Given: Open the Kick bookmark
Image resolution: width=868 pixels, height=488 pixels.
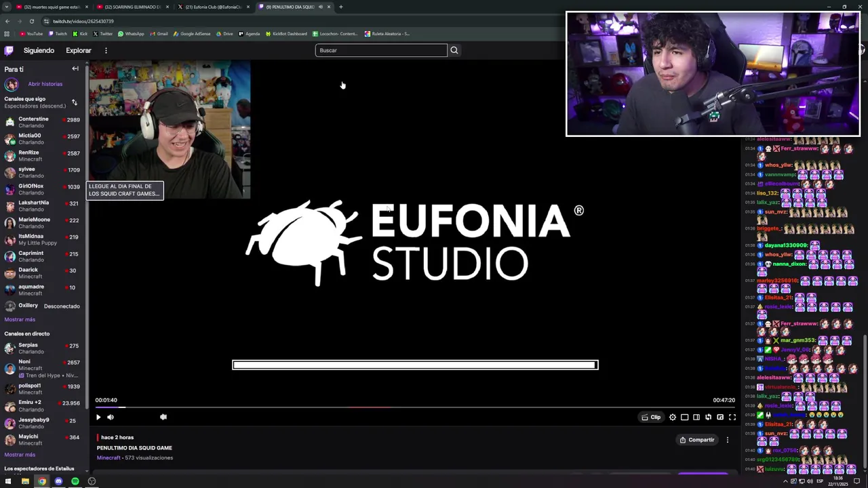Looking at the screenshot, I should [x=81, y=33].
